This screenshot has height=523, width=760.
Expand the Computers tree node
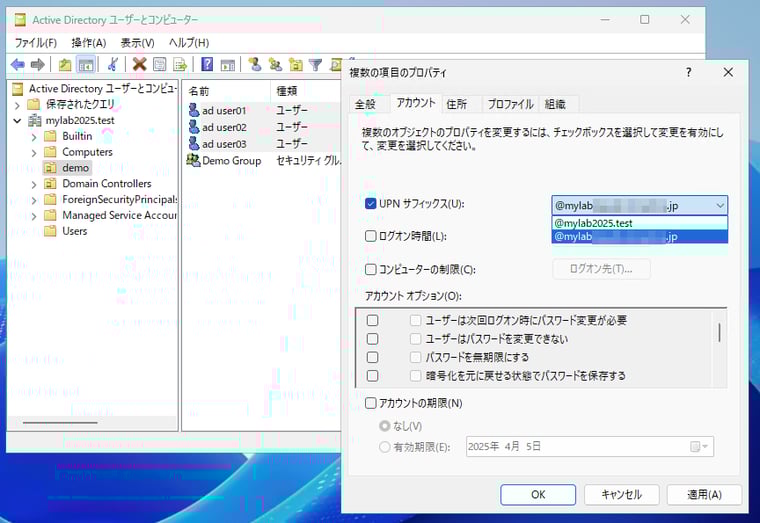[x=33, y=153]
